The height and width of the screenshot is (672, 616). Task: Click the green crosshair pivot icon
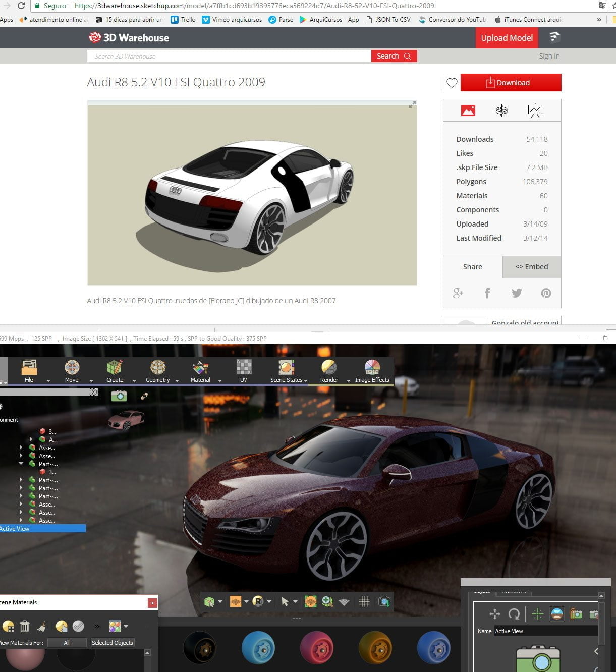click(538, 614)
